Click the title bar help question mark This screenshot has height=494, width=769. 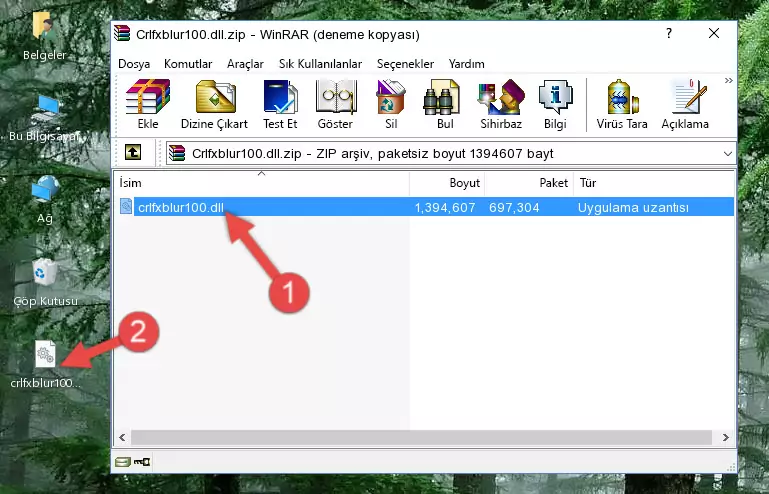point(668,33)
